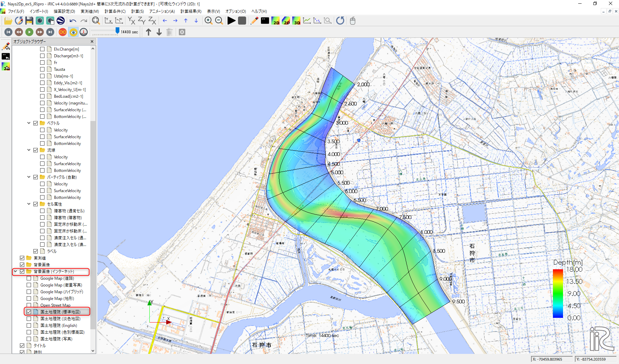Screen dimensions: 619x364
Task: Run the calculation with the black play icon
Action: click(231, 21)
